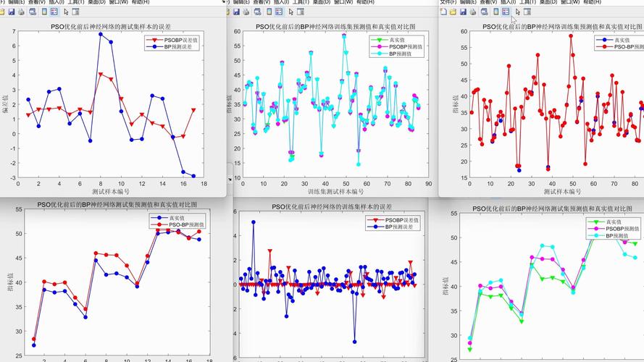Toggle Insert Legend icon in left error-plot window
The height and width of the screenshot is (362, 644).
coord(54,12)
